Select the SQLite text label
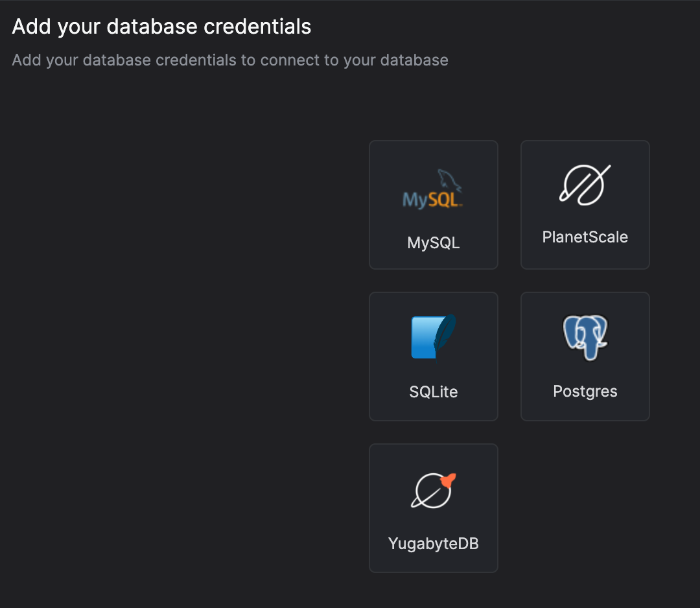The image size is (700, 608). click(x=433, y=392)
